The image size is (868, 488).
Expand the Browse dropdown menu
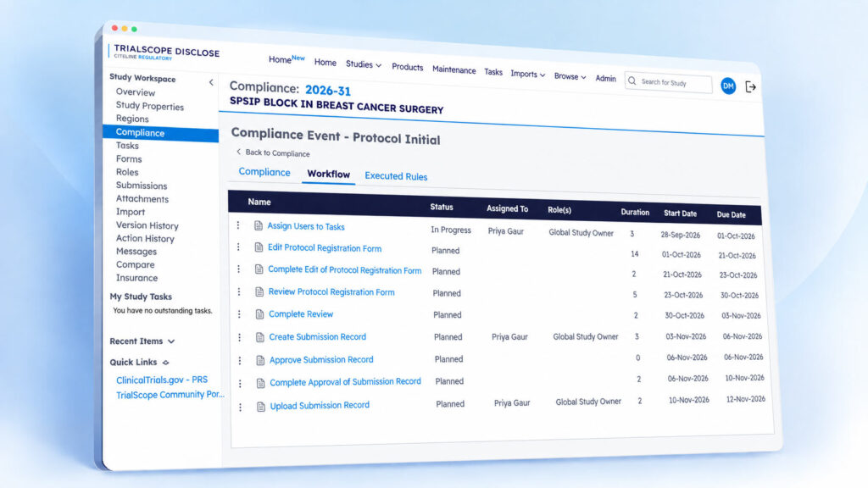[x=570, y=76]
